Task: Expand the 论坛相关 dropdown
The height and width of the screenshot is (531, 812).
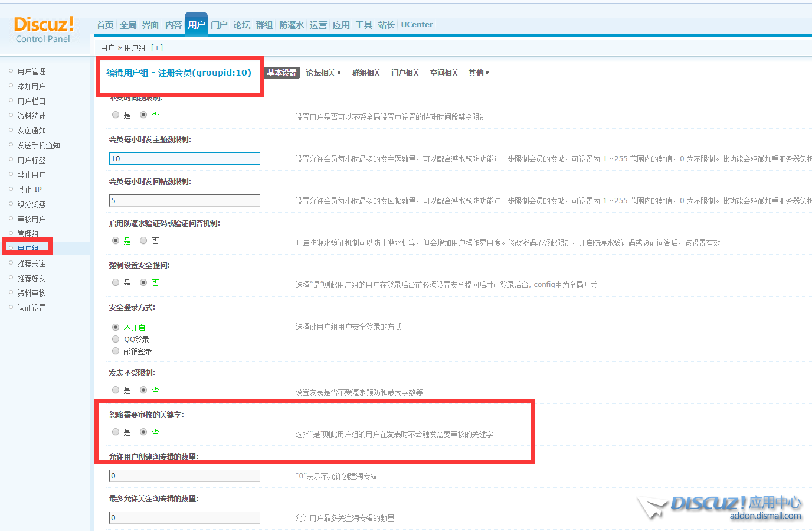Action: click(323, 73)
